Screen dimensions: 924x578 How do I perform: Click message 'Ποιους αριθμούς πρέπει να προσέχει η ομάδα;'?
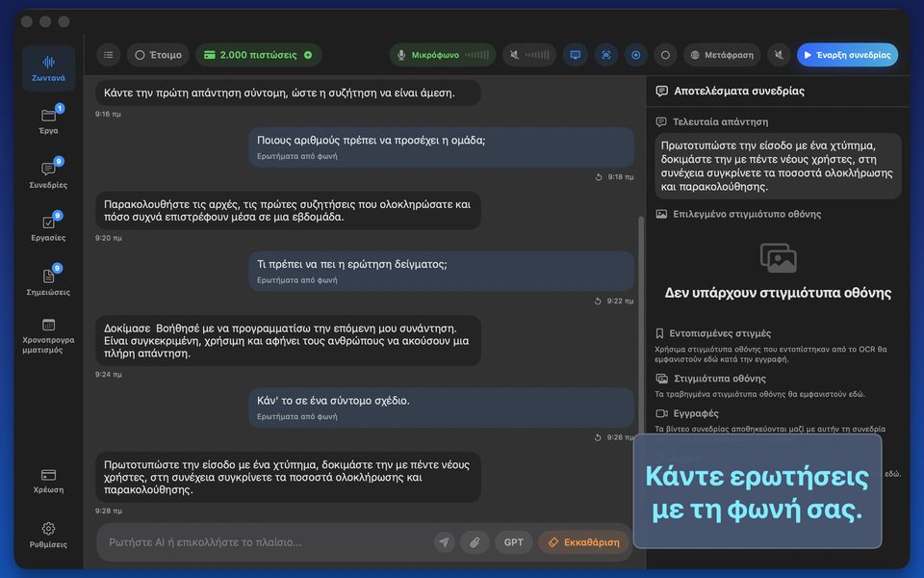[442, 146]
